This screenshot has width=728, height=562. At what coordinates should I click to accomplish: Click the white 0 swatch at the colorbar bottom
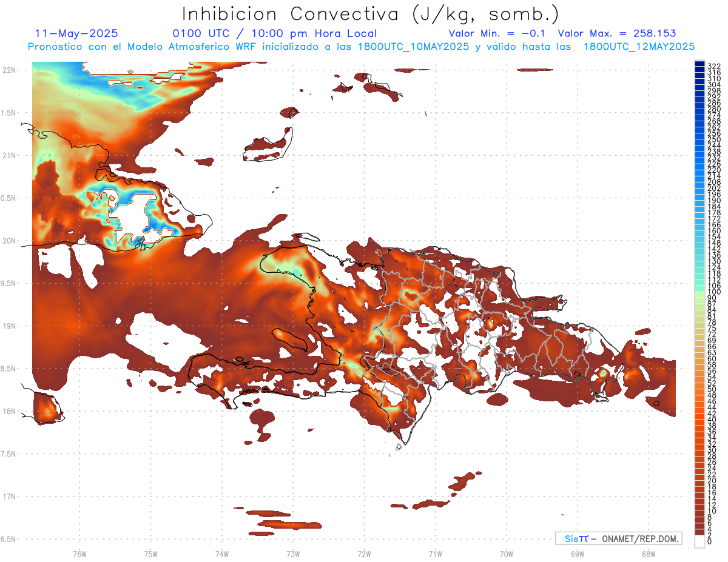coord(699,541)
